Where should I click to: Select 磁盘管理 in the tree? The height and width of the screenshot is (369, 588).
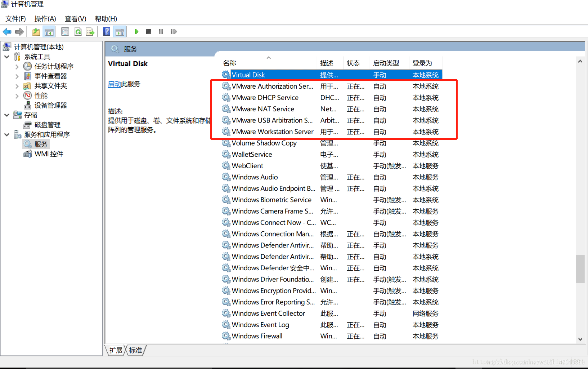pos(48,125)
